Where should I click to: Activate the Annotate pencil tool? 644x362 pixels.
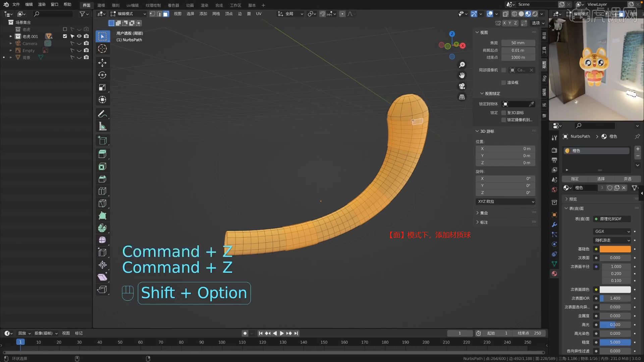click(x=102, y=114)
